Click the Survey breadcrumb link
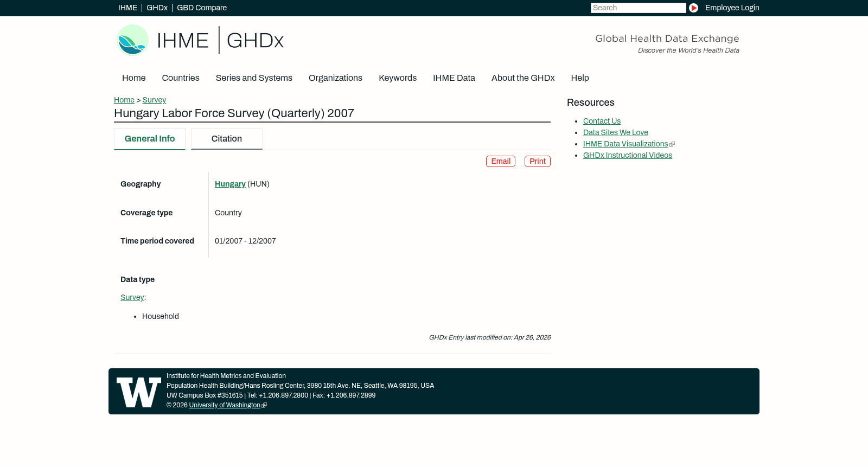 [154, 100]
